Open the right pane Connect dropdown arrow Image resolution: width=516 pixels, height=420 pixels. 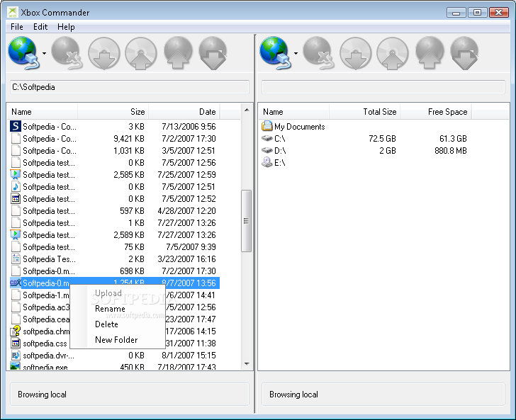pyautogui.click(x=296, y=53)
